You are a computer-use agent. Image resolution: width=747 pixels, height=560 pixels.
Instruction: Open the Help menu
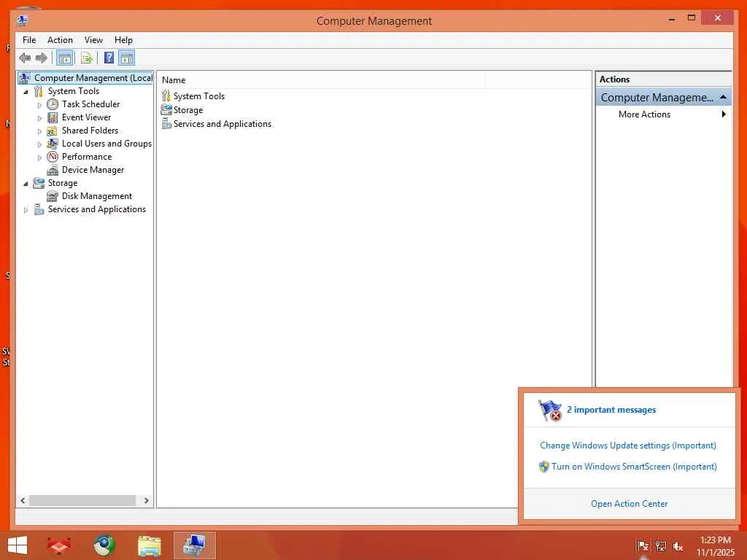(123, 40)
